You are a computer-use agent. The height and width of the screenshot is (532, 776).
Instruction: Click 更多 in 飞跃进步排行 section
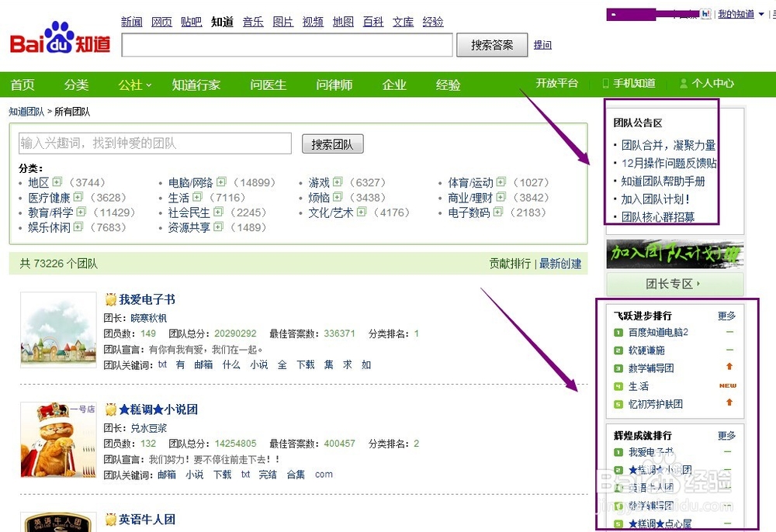726,316
